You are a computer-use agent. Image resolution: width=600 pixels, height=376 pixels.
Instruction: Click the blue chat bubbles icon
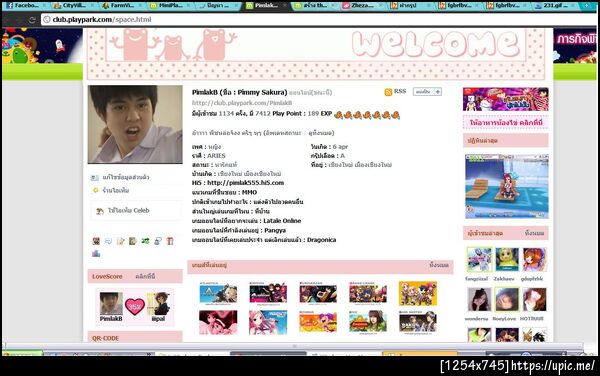158,241
